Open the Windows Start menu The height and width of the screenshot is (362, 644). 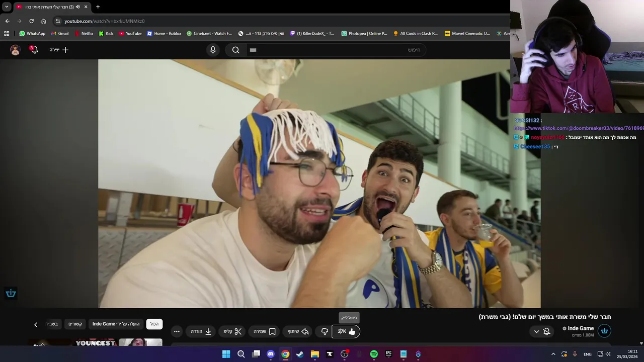pyautogui.click(x=226, y=354)
